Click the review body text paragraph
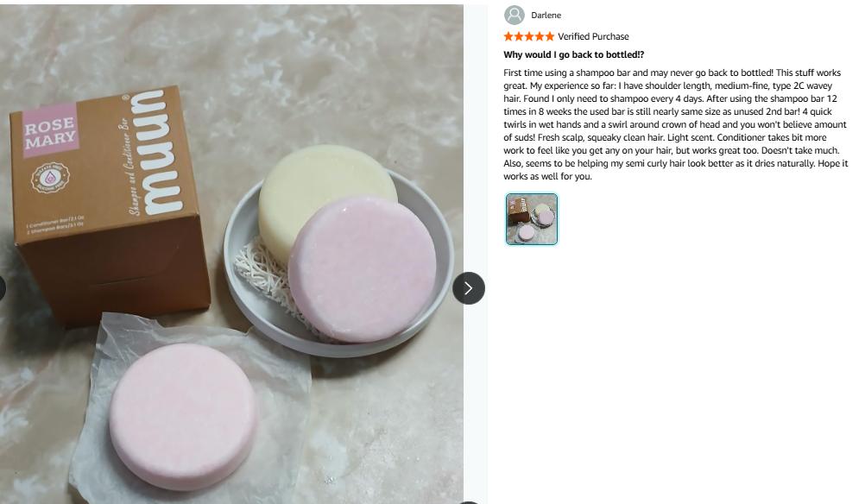The image size is (865, 504). [x=675, y=124]
